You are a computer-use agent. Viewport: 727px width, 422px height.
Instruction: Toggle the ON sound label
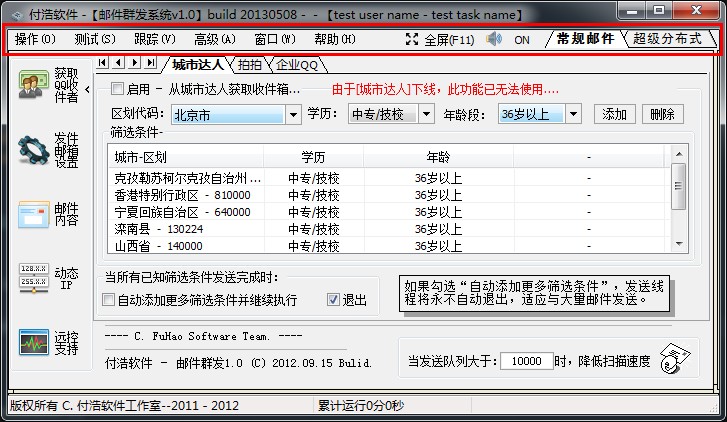[522, 40]
